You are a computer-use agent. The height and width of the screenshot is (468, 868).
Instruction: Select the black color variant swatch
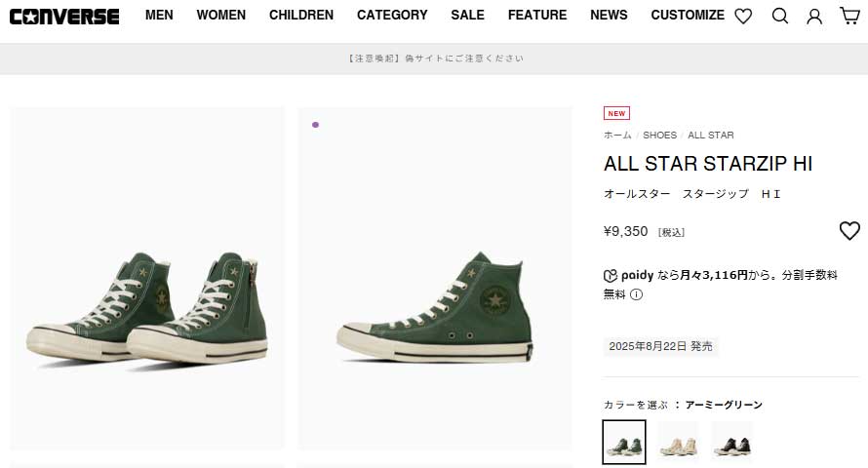pos(731,442)
